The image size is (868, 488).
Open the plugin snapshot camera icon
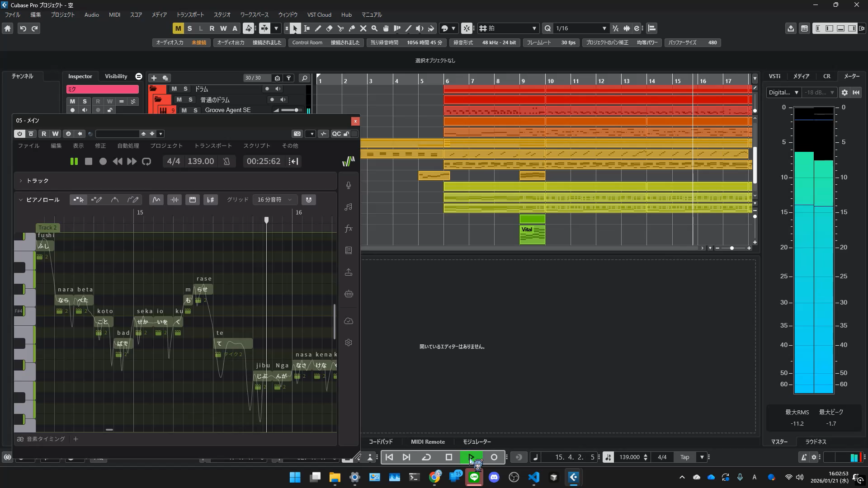[x=297, y=134]
